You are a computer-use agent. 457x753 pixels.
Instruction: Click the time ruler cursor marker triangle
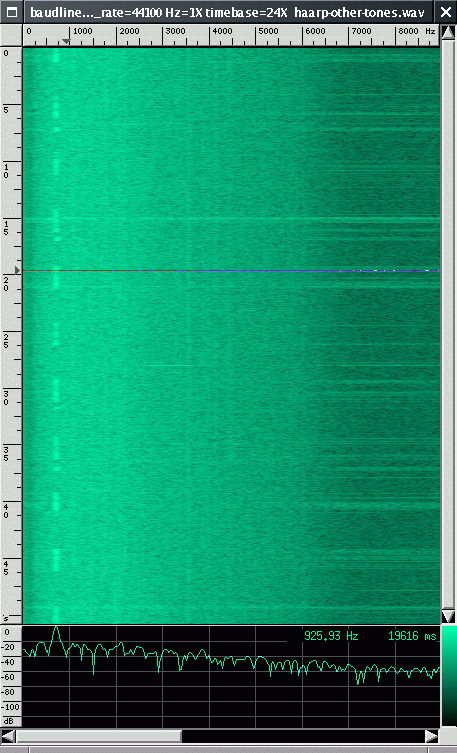[18, 270]
